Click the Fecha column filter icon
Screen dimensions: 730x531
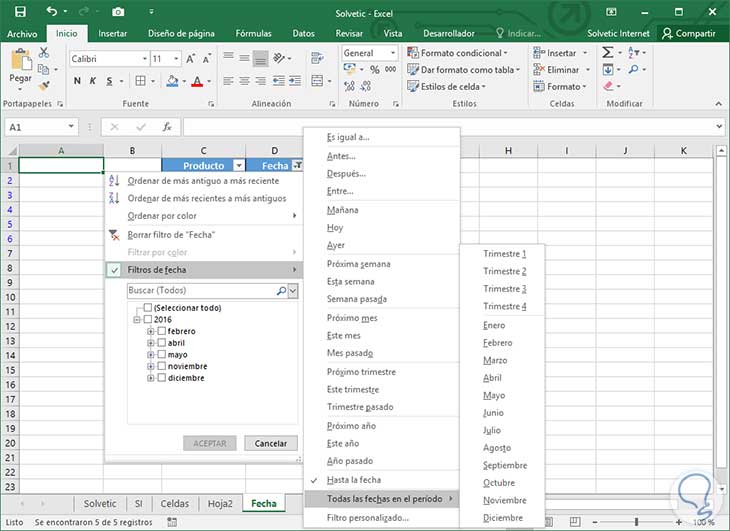(x=297, y=166)
